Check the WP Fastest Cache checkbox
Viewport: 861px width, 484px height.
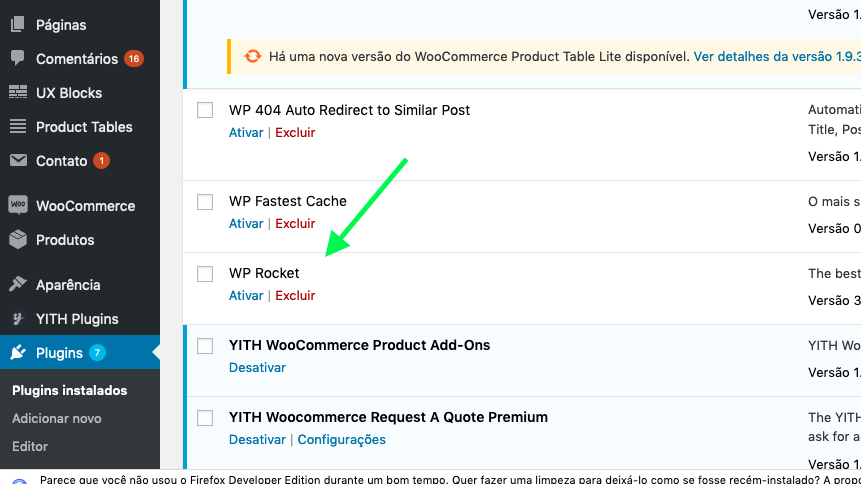pos(205,202)
